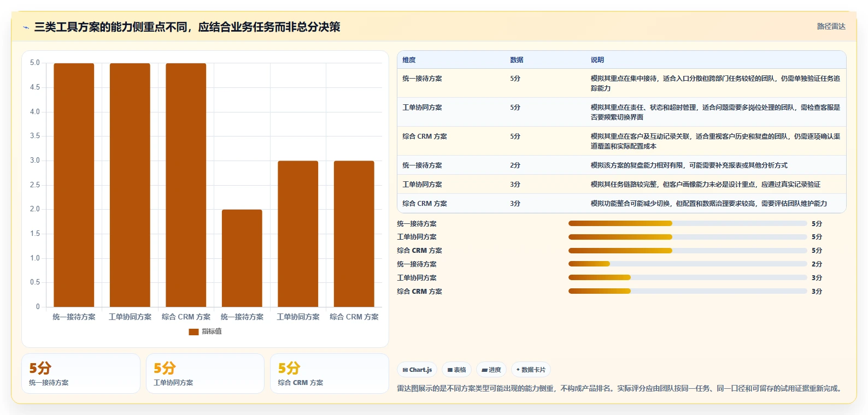Click the 综合 CRM 方案 chart bar reaching 5.0
This screenshot has width=868, height=415.
pos(186,185)
